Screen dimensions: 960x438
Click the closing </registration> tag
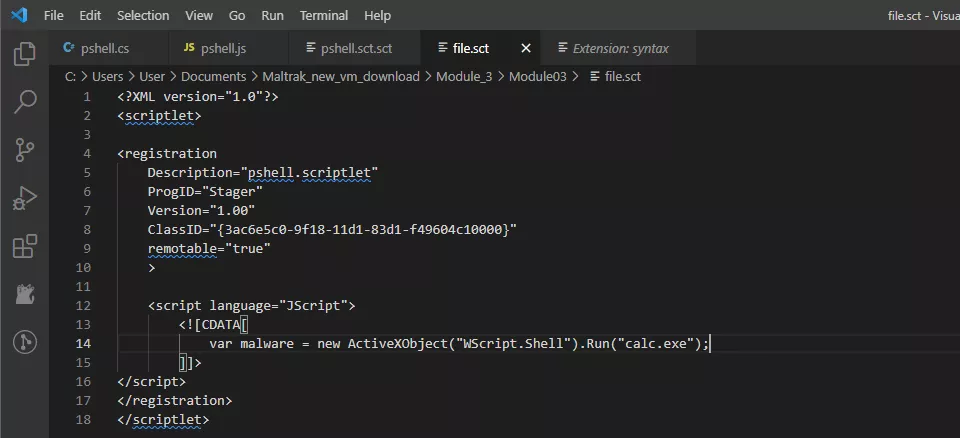pyautogui.click(x=174, y=400)
